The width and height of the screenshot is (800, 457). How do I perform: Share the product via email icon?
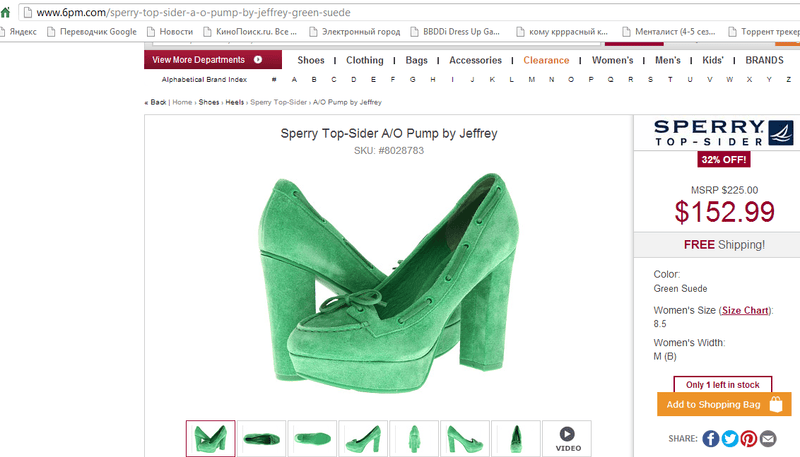768,438
